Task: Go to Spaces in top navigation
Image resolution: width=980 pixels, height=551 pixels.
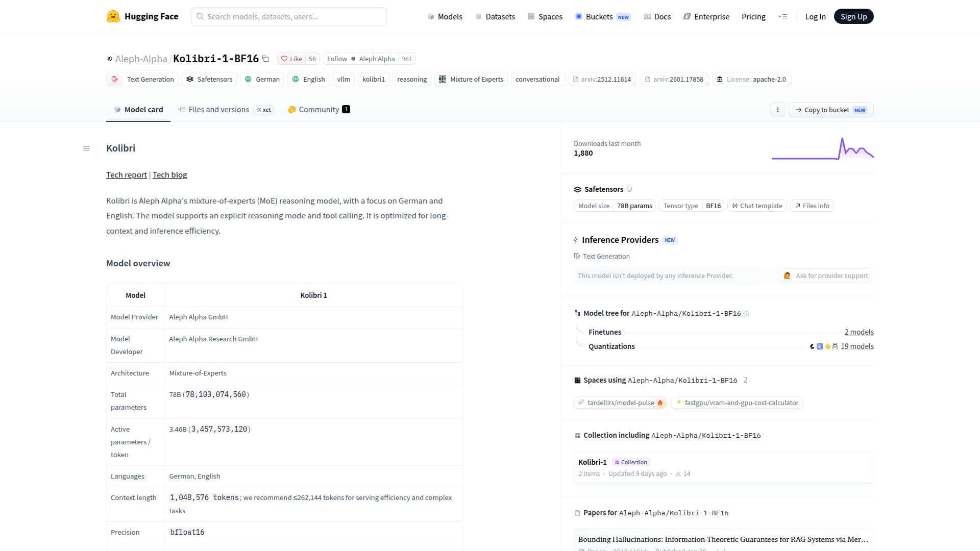Action: tap(545, 16)
